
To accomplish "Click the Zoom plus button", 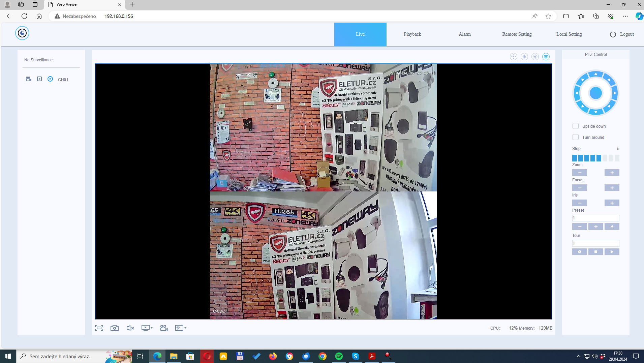I will (x=612, y=173).
